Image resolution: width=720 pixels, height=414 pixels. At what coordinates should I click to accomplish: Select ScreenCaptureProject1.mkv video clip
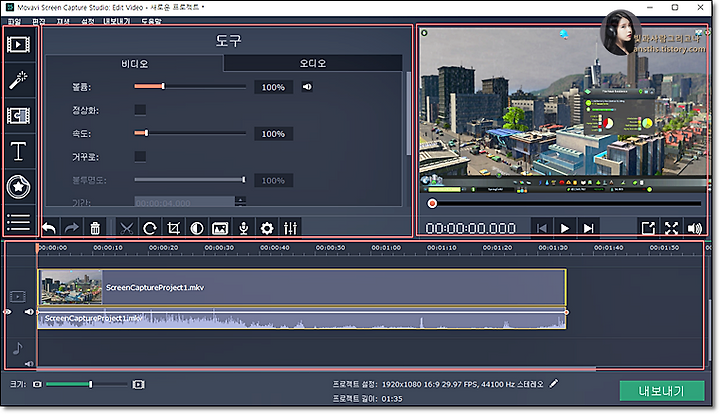pos(302,288)
